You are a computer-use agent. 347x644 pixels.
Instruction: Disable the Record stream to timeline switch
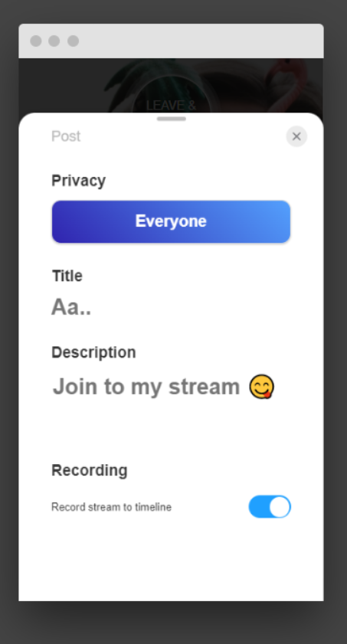pos(270,507)
